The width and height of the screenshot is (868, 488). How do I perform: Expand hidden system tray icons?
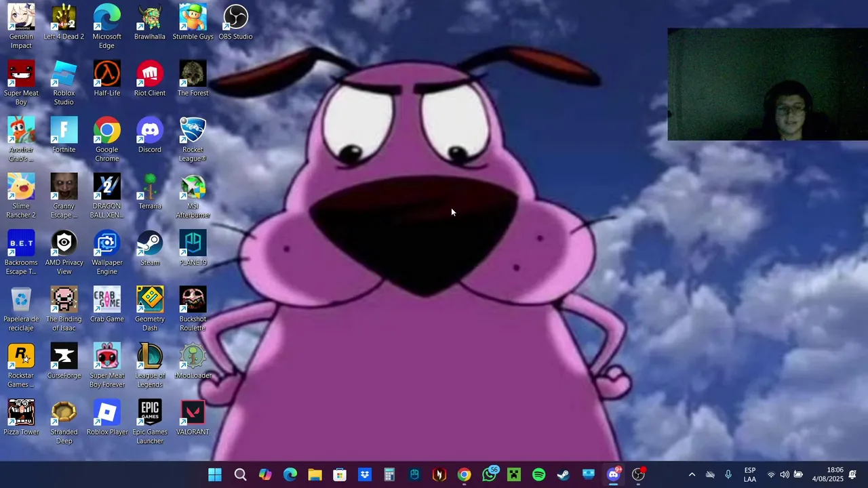[692, 474]
